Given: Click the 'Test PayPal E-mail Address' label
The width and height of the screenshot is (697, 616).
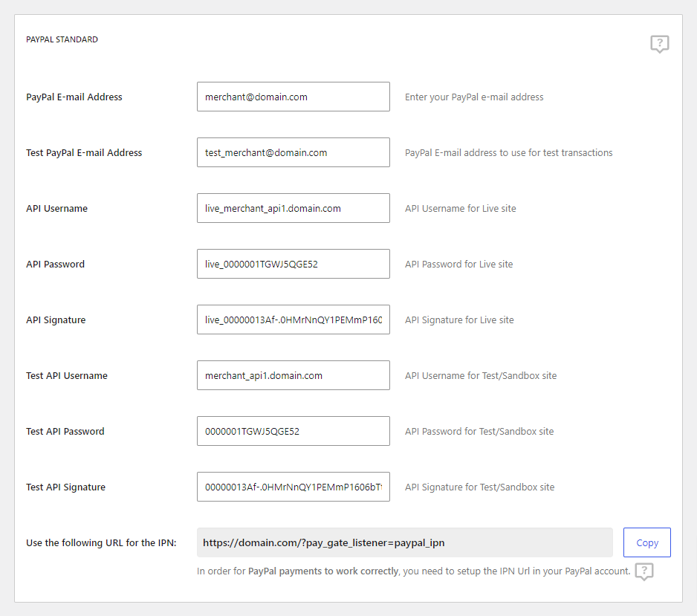Looking at the screenshot, I should coord(84,153).
